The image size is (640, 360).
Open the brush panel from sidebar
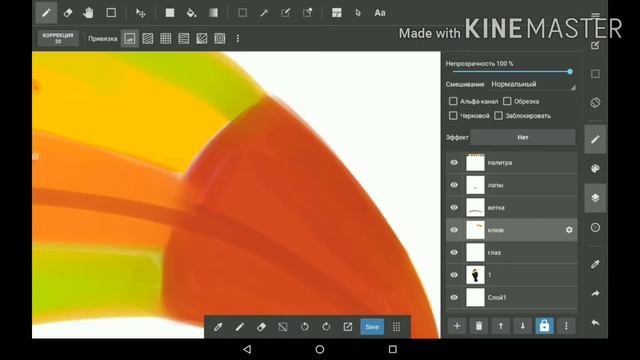click(595, 140)
